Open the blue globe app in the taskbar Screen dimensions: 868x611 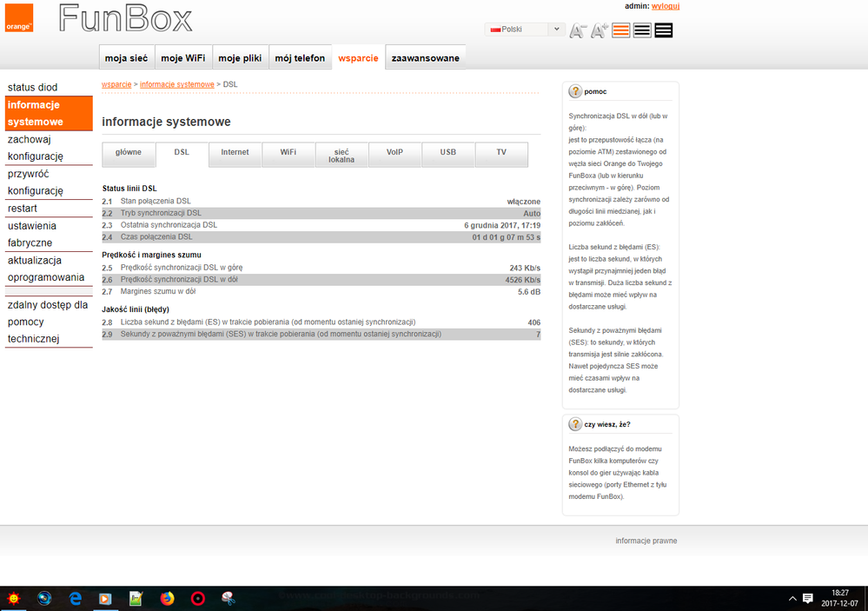click(x=44, y=598)
